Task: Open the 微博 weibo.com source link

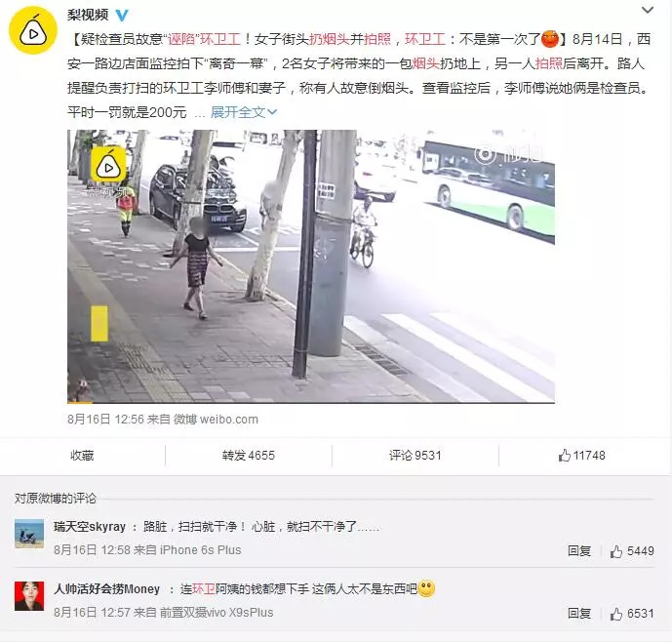Action: point(216,420)
